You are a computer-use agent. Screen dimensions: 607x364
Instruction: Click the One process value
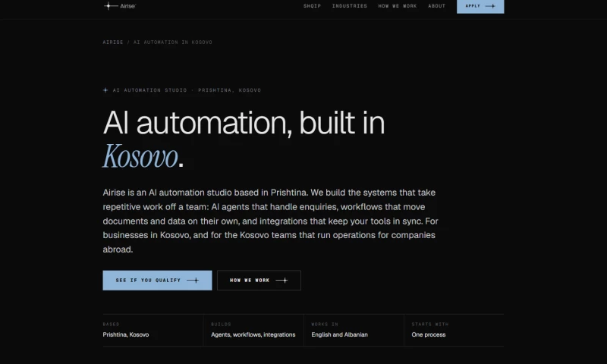(429, 334)
